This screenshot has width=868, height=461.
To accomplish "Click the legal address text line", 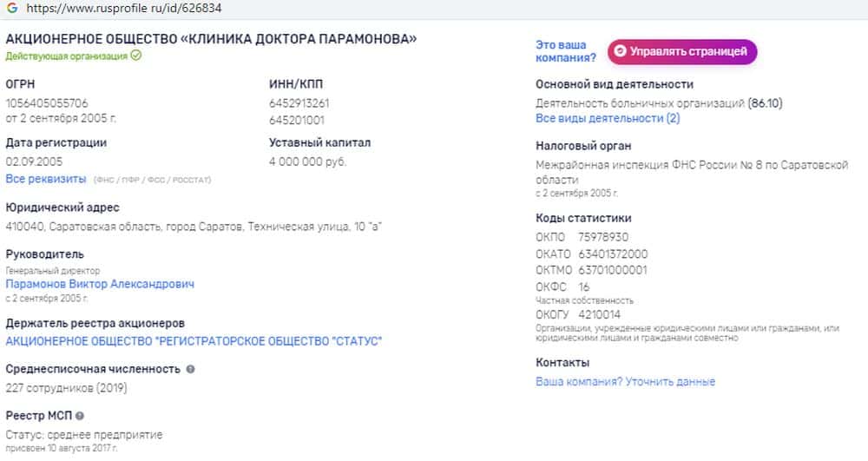I will tap(194, 227).
